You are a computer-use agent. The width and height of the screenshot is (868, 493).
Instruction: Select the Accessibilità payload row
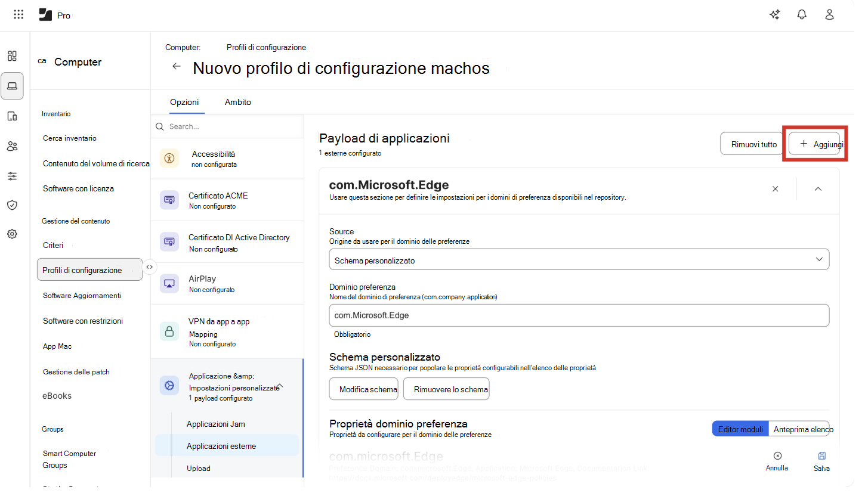tap(227, 158)
